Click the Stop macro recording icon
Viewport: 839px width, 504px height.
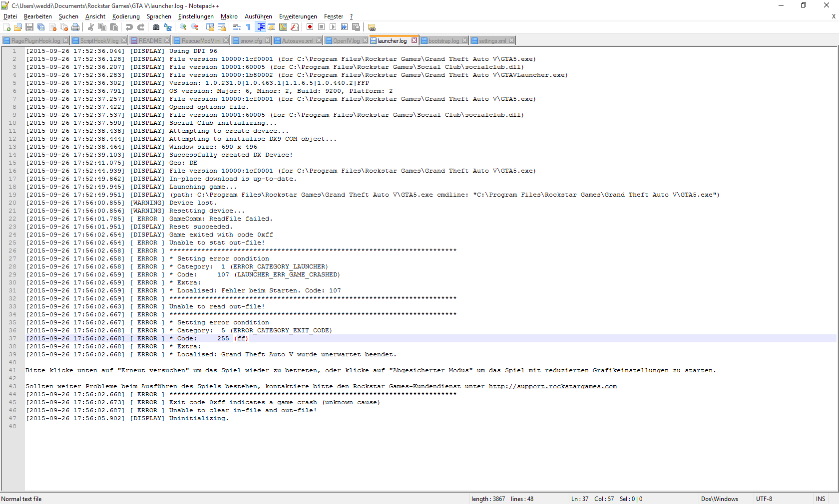click(x=322, y=27)
